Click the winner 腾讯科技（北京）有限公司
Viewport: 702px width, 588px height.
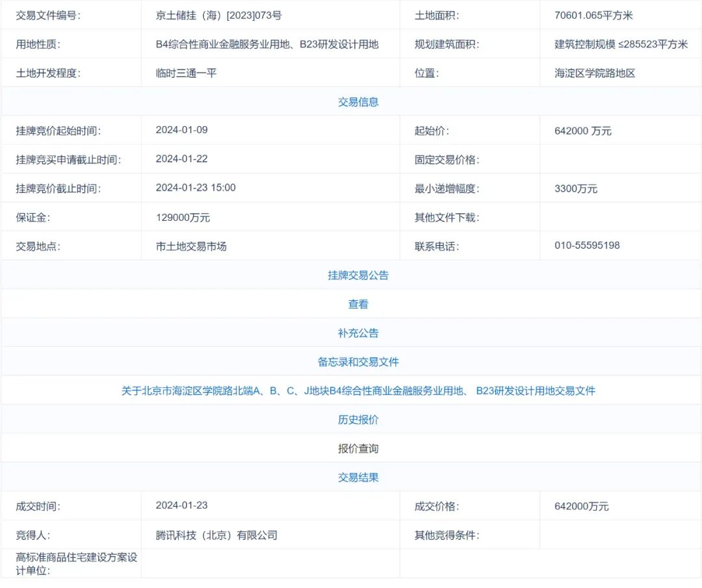pos(216,535)
